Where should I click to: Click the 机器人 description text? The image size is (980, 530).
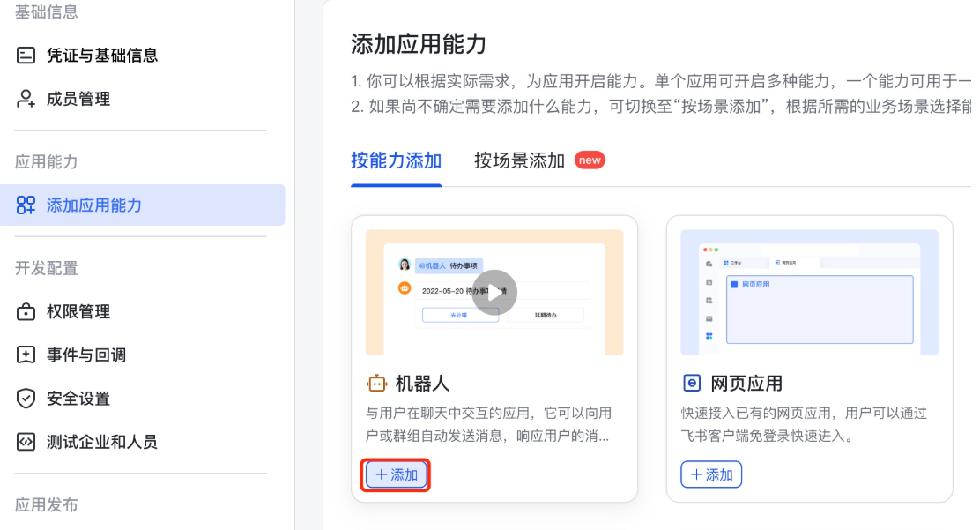click(488, 424)
